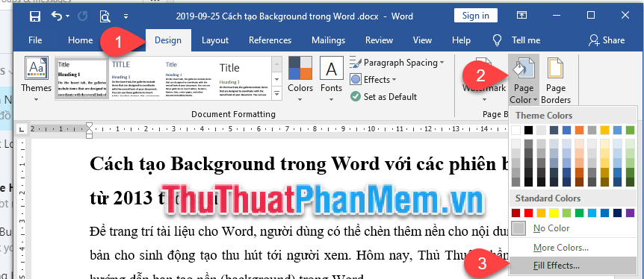Open the Paragraph Spacing dropdown

point(397,63)
